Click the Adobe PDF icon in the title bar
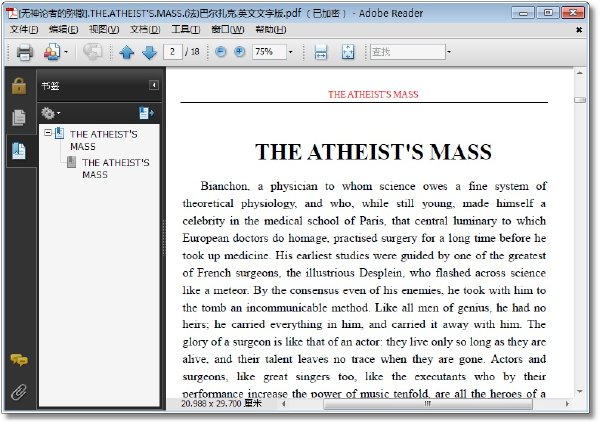600x424 pixels. click(x=12, y=13)
